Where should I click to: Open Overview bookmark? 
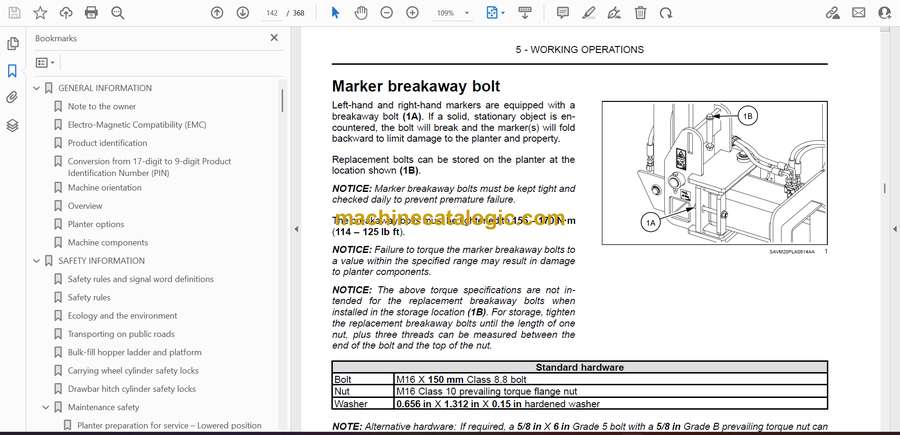[x=85, y=206]
